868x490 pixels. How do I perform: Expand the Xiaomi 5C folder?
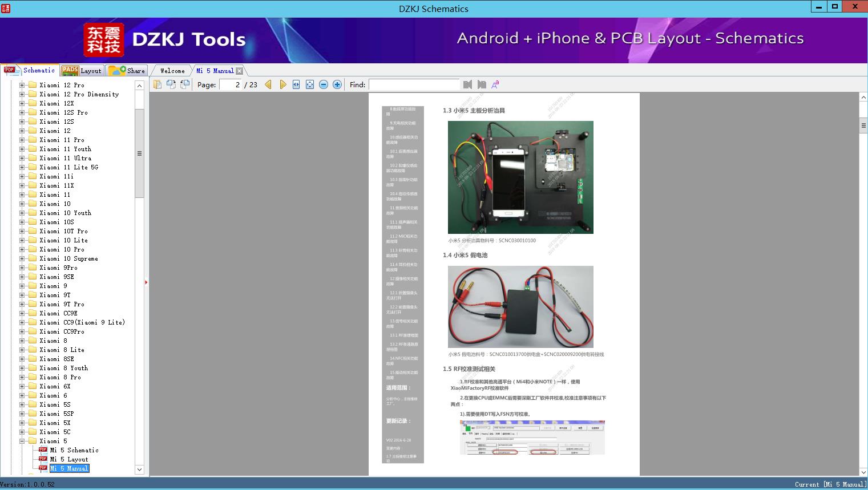coord(22,432)
